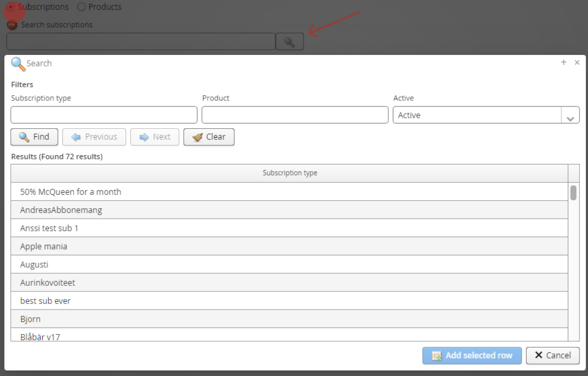Select the Subscriptions radio button
Viewport: 588px width, 376px height.
click(11, 7)
